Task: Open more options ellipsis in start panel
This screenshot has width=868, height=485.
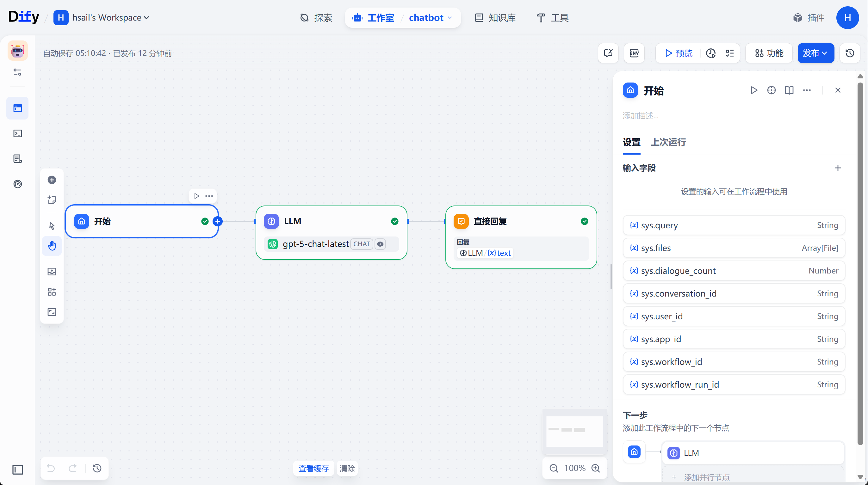Action: tap(807, 90)
